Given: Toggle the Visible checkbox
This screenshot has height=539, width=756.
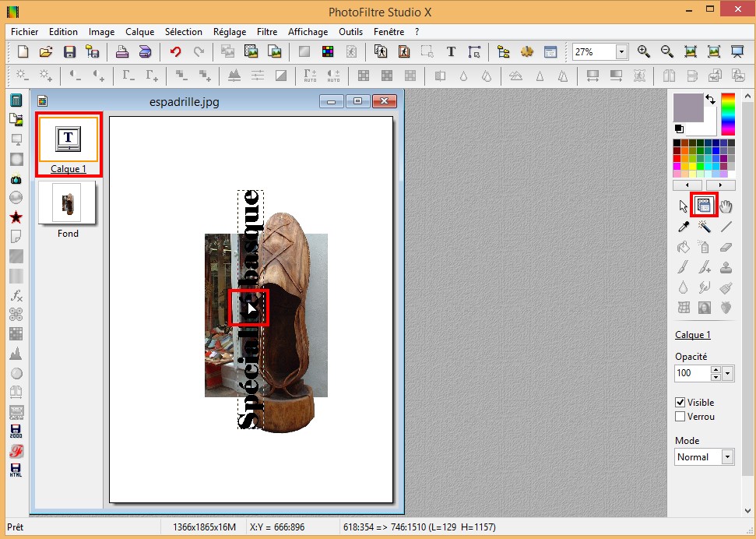Looking at the screenshot, I should (x=680, y=402).
